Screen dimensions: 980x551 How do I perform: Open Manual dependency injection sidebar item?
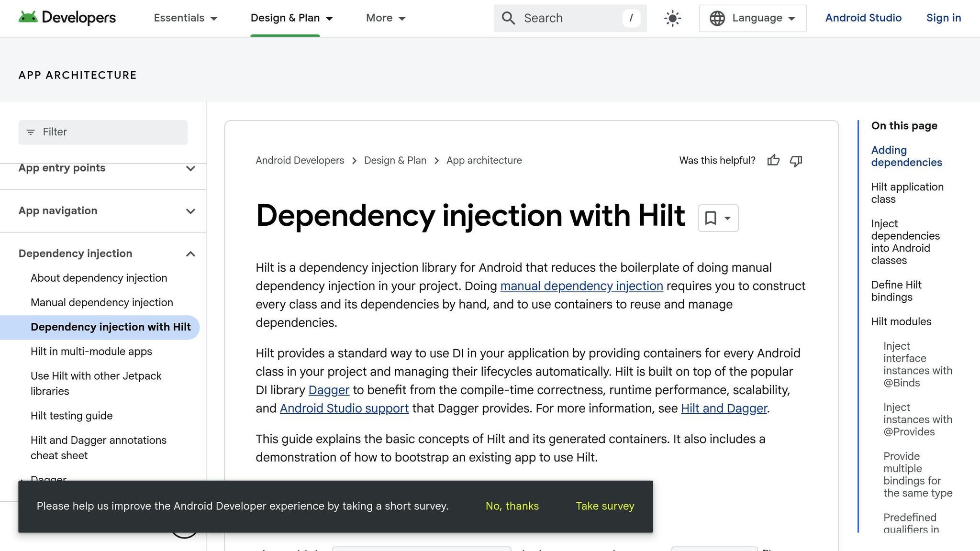102,302
